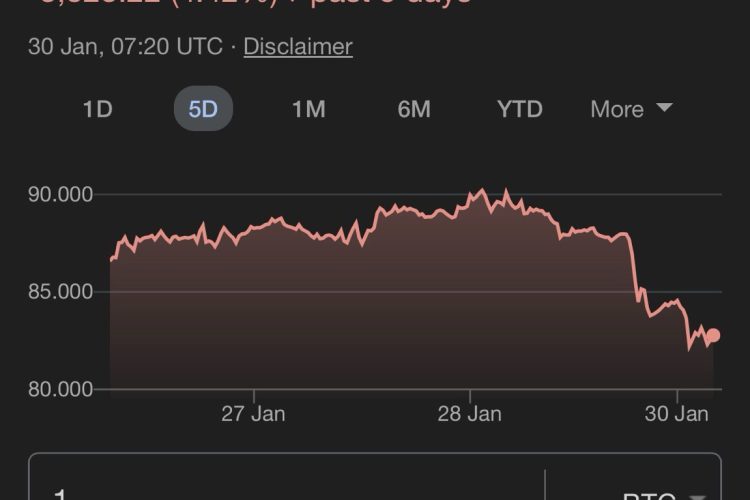Click the 85.000 price axis label
Image resolution: width=750 pixels, height=500 pixels.
61,292
